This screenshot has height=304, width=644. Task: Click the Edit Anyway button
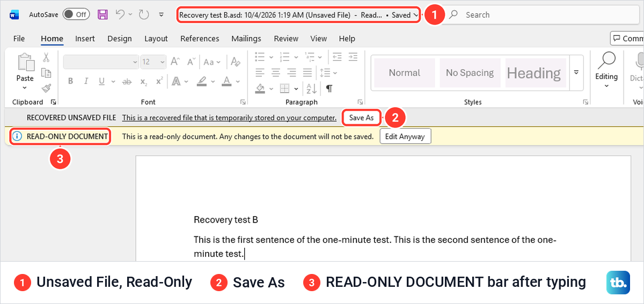(x=405, y=136)
